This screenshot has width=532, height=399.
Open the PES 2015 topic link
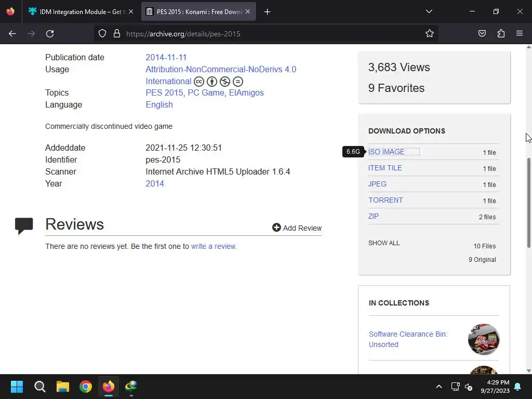(x=165, y=92)
